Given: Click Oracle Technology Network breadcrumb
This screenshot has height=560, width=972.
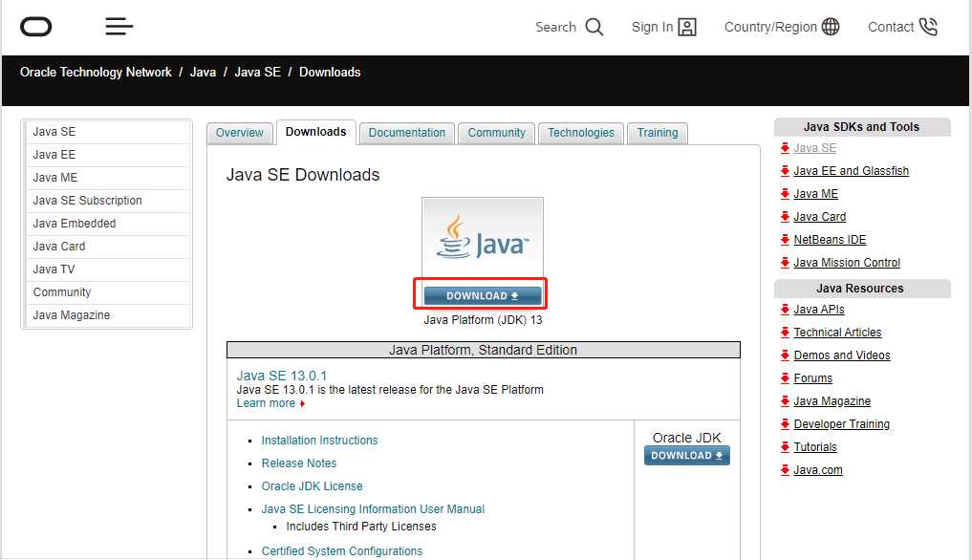Looking at the screenshot, I should (96, 72).
